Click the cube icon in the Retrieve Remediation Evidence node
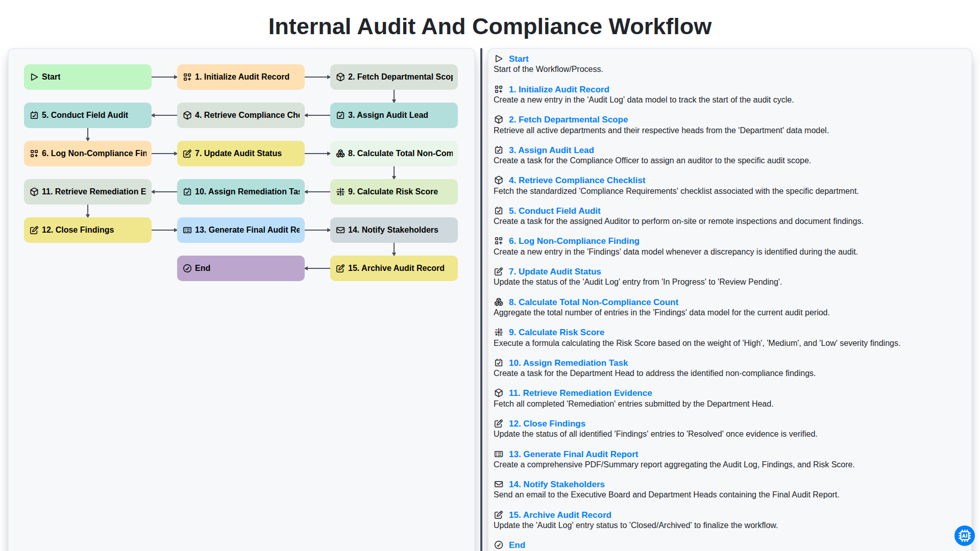The width and height of the screenshot is (980, 551). point(34,192)
